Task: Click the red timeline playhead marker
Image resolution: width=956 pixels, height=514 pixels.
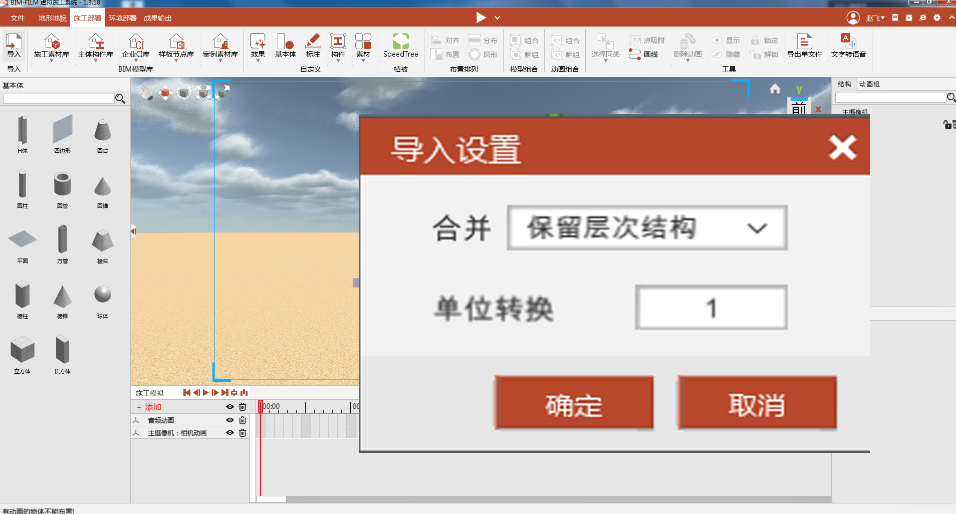Action: pos(260,407)
